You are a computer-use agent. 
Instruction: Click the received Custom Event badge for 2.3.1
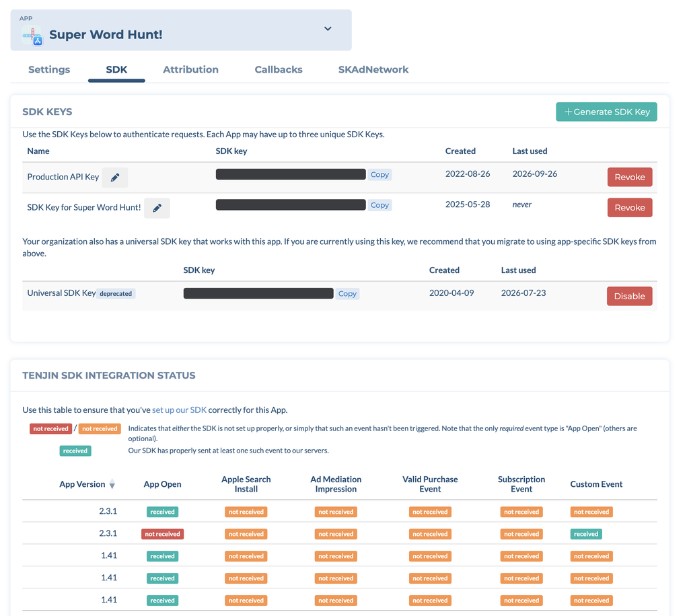(586, 534)
